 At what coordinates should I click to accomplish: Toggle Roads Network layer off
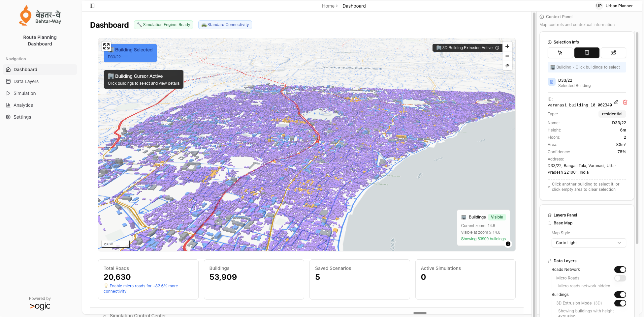point(620,270)
